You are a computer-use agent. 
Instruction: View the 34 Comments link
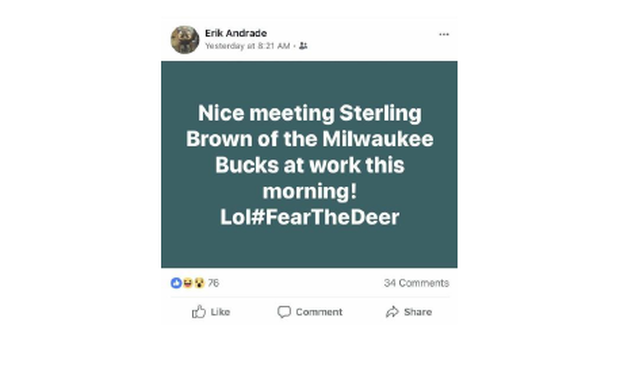pos(416,283)
